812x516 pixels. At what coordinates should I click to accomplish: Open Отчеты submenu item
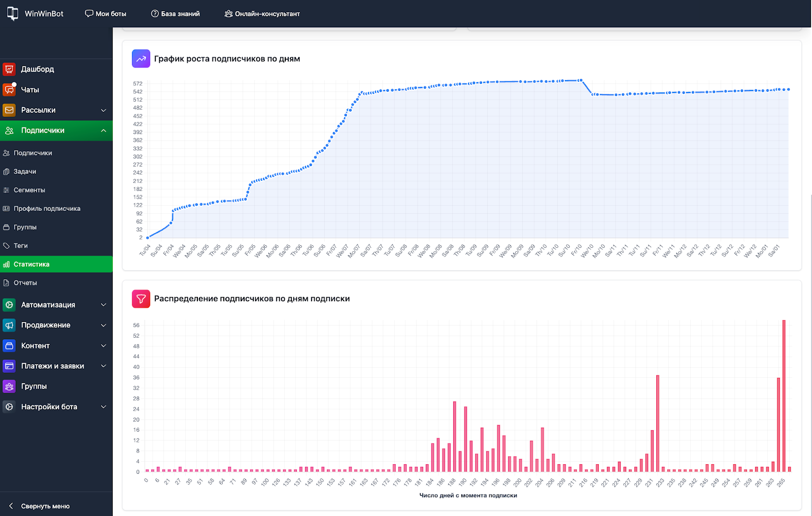click(25, 283)
